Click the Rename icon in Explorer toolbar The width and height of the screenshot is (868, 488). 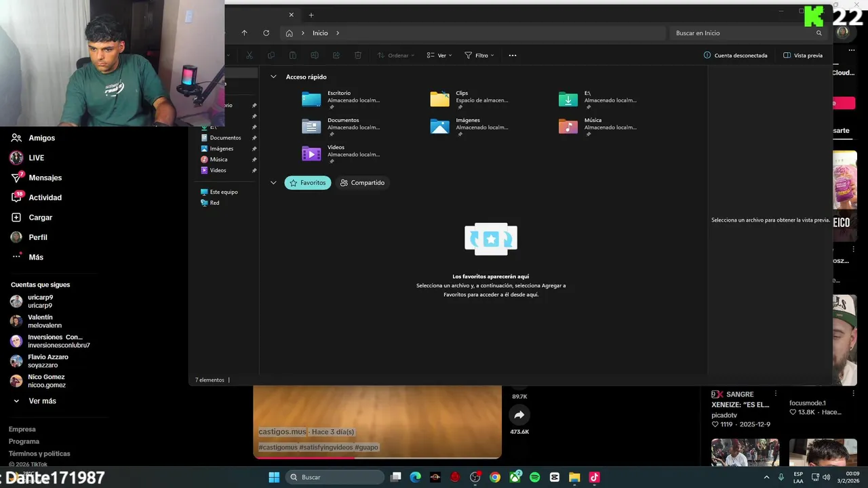pyautogui.click(x=315, y=55)
